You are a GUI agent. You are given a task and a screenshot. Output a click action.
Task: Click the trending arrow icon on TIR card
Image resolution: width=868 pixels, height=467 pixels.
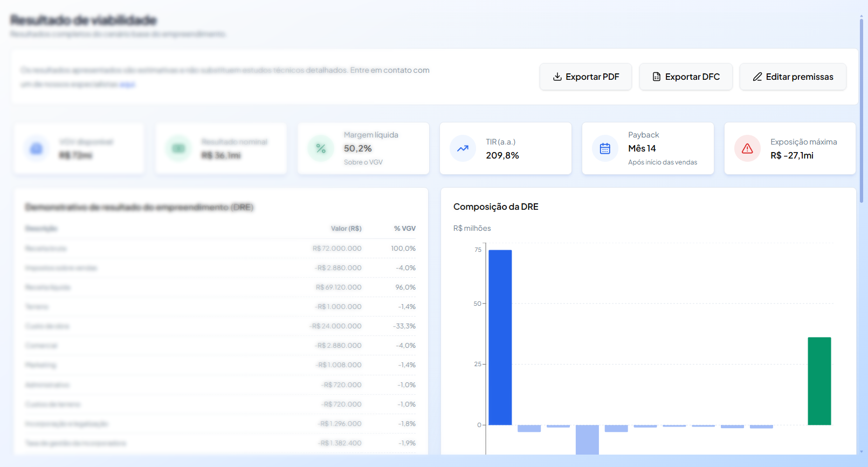click(x=463, y=148)
